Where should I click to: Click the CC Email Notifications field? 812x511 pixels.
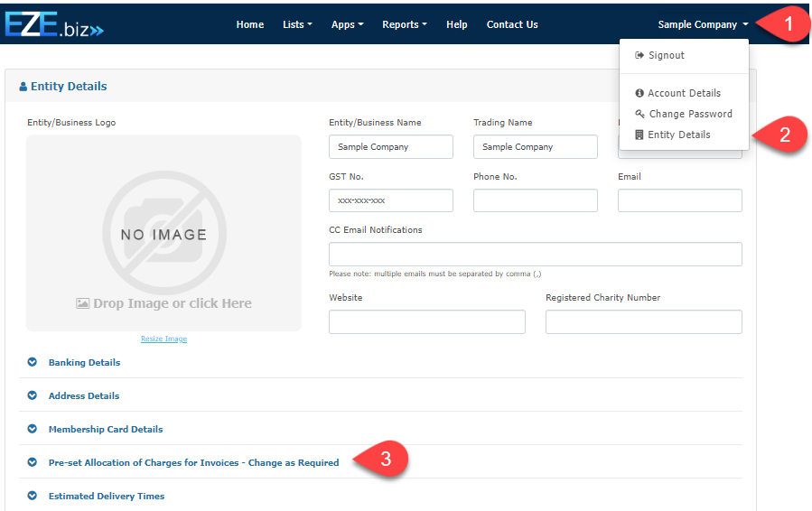point(535,254)
